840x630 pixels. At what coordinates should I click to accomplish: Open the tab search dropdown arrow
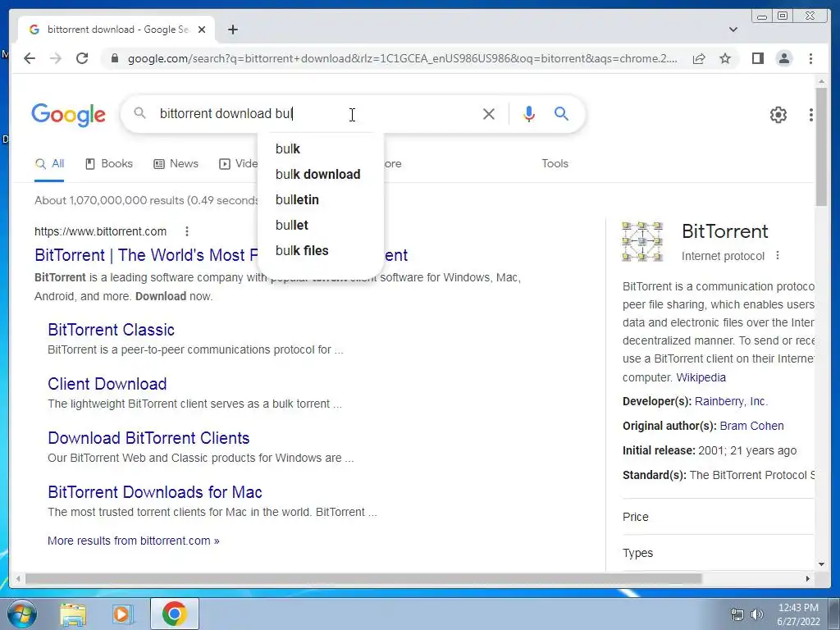tap(733, 30)
